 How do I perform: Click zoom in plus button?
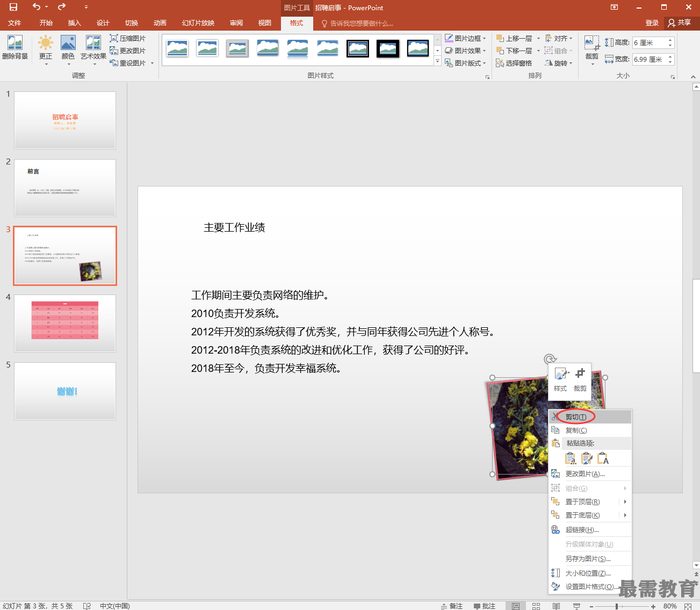pyautogui.click(x=653, y=606)
